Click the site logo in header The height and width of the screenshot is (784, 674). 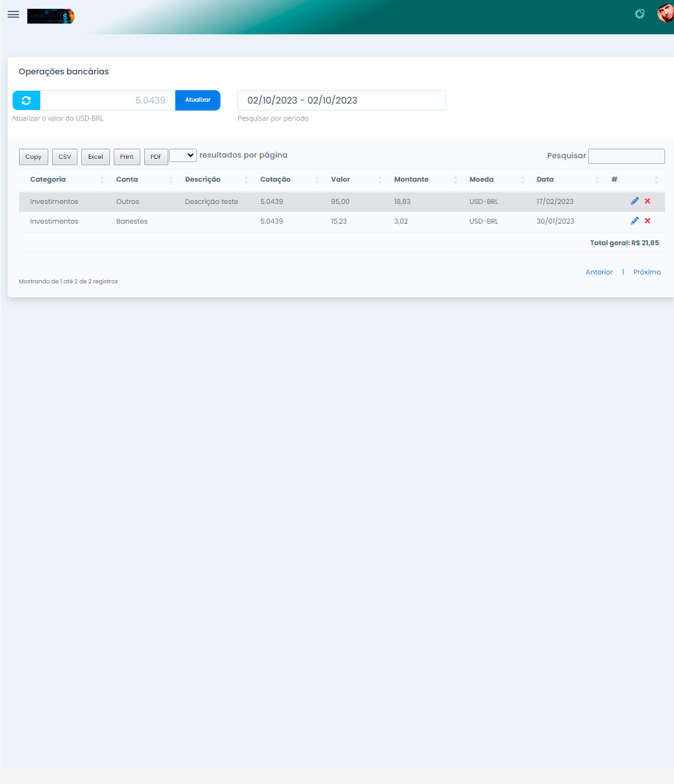click(x=51, y=16)
